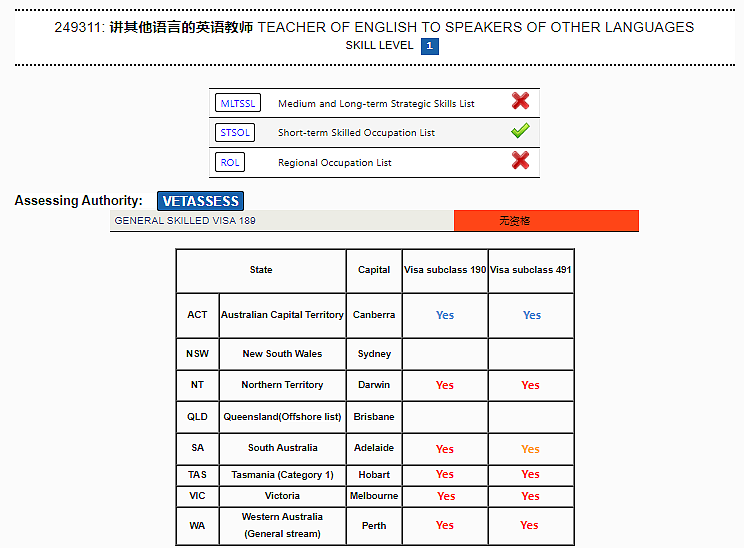This screenshot has height=548, width=744.
Task: Click the Brisbane capital cell
Action: (x=374, y=417)
